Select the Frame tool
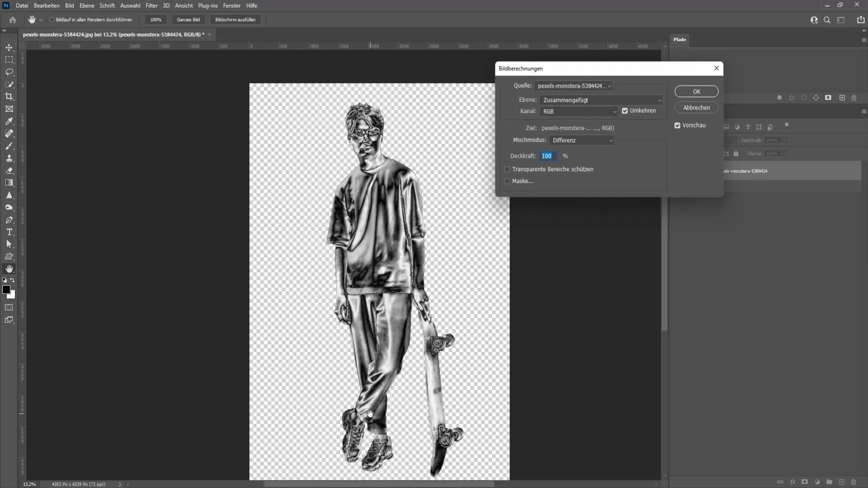Viewport: 868px width, 488px height. pyautogui.click(x=9, y=109)
